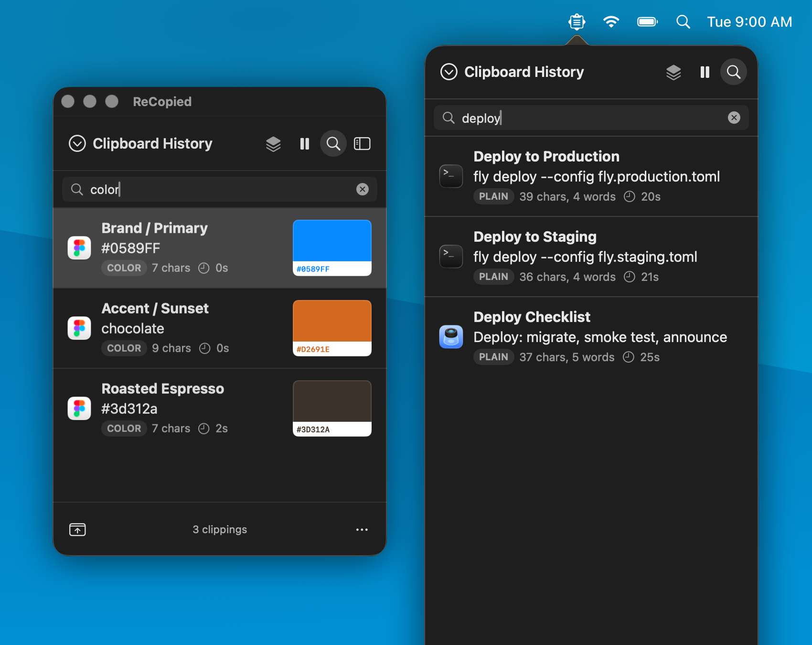812x645 pixels.
Task: Click the #3D312A dark brown color swatch
Action: 332,408
